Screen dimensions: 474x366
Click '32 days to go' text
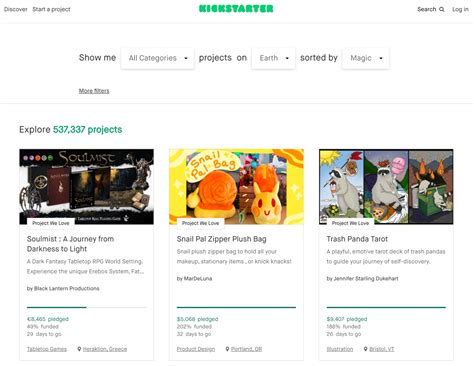coord(194,334)
